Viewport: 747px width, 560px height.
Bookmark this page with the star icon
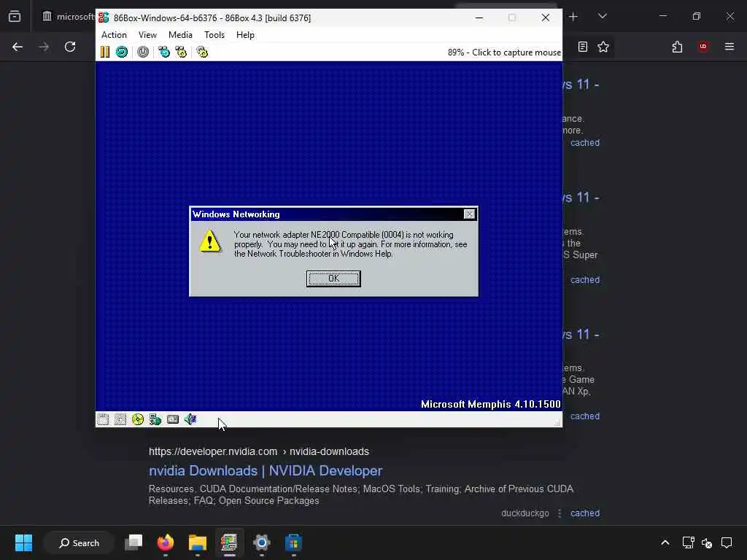pyautogui.click(x=603, y=47)
